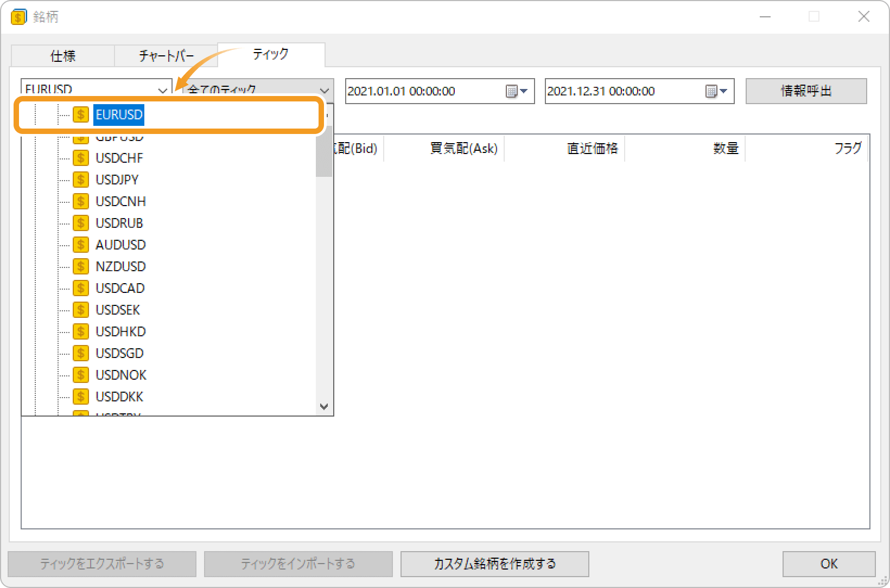
Task: Pick USDNOK from the symbol list
Action: tap(121, 375)
